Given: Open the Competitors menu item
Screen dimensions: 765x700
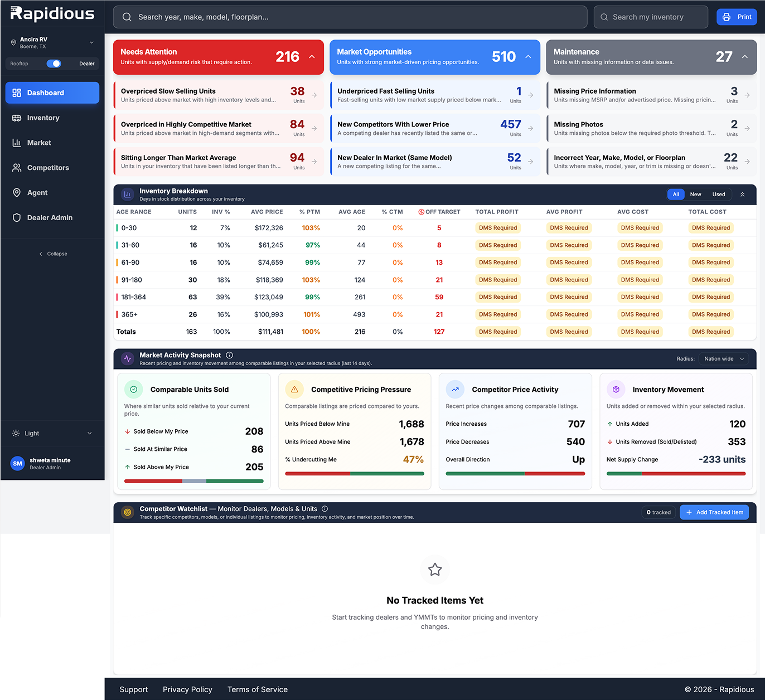Looking at the screenshot, I should pos(52,168).
